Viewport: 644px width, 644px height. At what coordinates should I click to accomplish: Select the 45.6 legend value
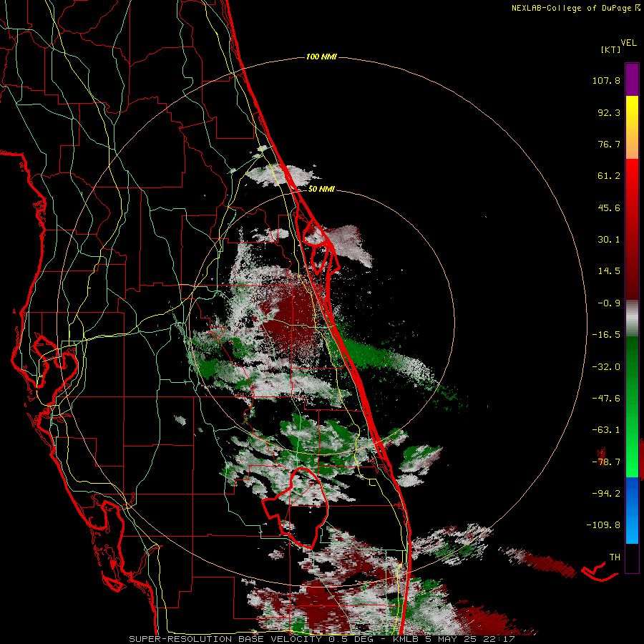click(609, 208)
